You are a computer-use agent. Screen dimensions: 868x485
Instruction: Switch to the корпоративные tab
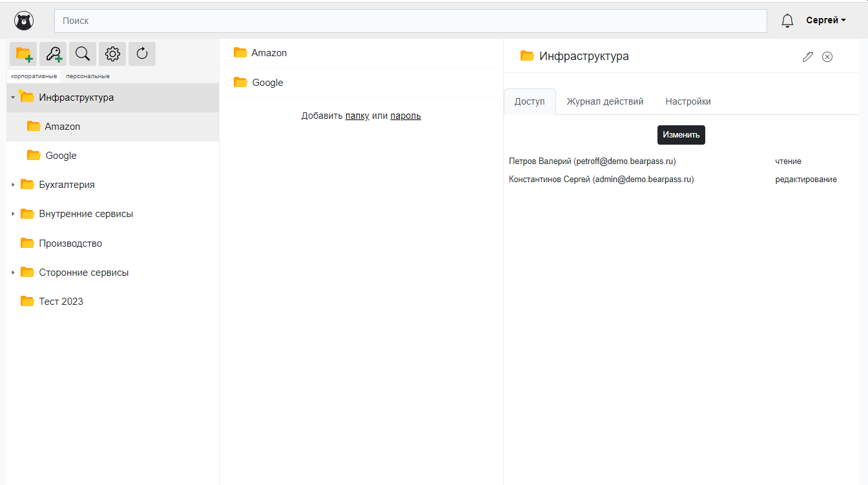click(x=34, y=76)
